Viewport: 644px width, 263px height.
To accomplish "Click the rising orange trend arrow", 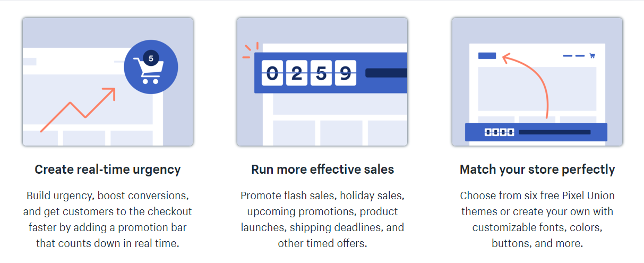I will click(80, 109).
